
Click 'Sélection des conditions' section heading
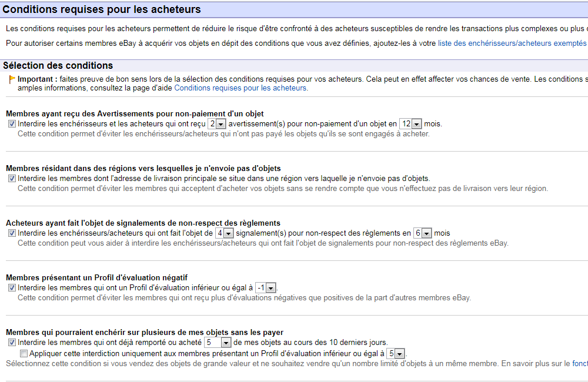pyautogui.click(x=58, y=66)
